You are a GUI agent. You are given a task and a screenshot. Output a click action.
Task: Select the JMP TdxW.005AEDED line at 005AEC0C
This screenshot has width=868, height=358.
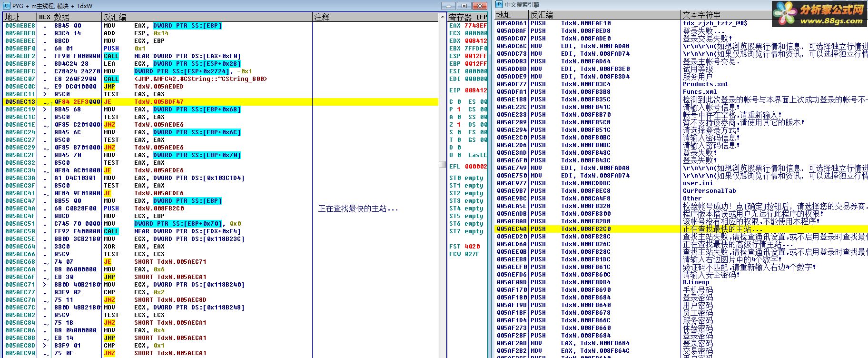click(x=221, y=87)
